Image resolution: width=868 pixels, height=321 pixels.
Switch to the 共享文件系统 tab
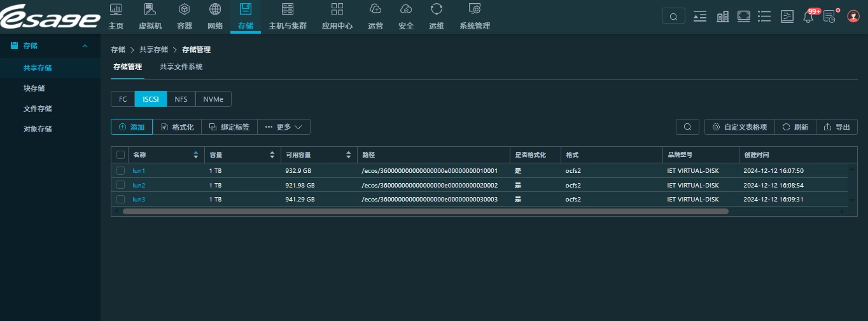point(181,67)
